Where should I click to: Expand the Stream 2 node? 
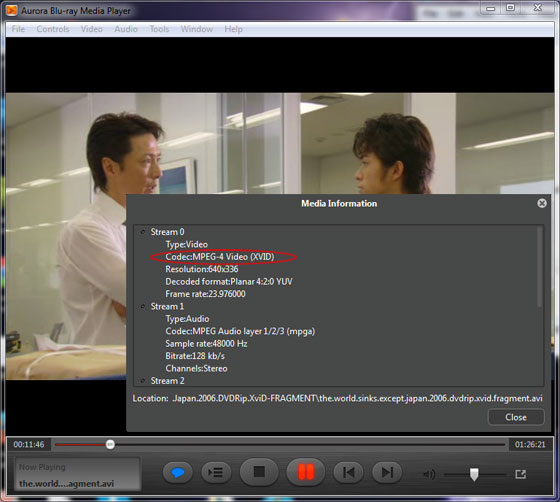click(143, 381)
